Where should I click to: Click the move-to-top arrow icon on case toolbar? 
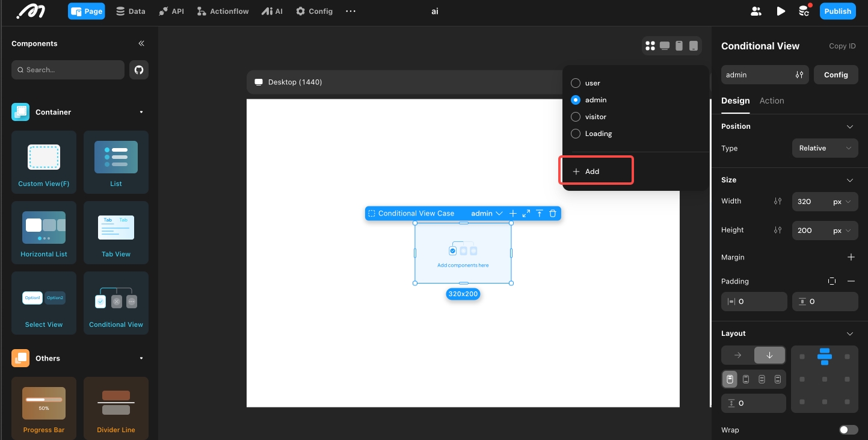click(540, 213)
